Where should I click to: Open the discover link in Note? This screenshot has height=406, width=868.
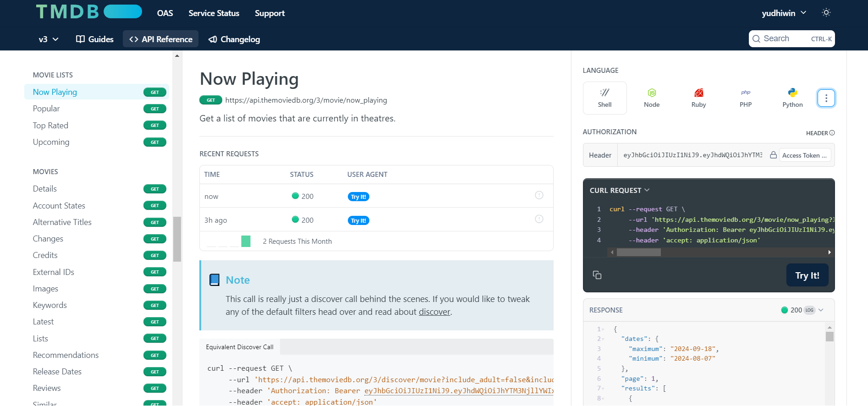click(434, 312)
